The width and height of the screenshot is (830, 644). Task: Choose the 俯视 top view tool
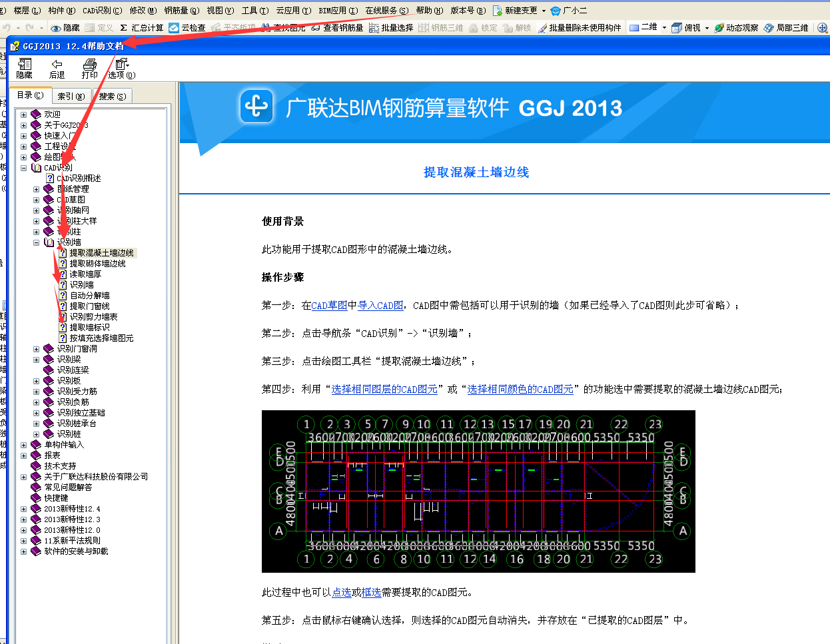coord(686,28)
